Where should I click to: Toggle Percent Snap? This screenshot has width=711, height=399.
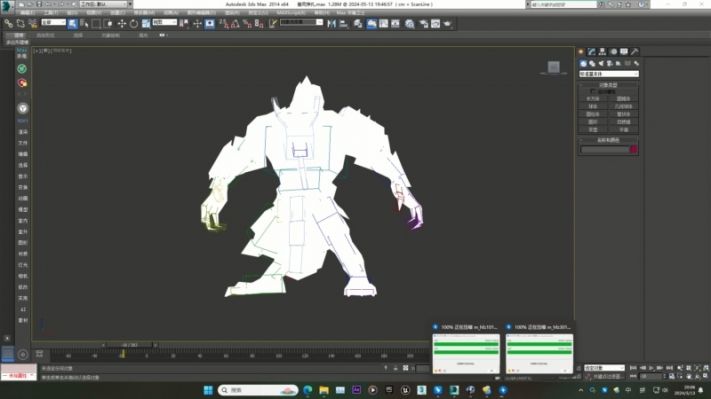(247, 24)
